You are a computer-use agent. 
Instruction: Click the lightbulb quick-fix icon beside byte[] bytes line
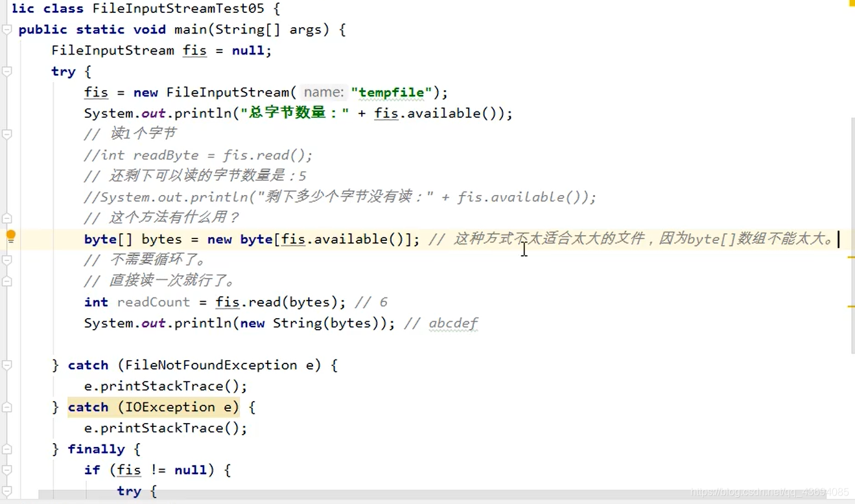11,237
